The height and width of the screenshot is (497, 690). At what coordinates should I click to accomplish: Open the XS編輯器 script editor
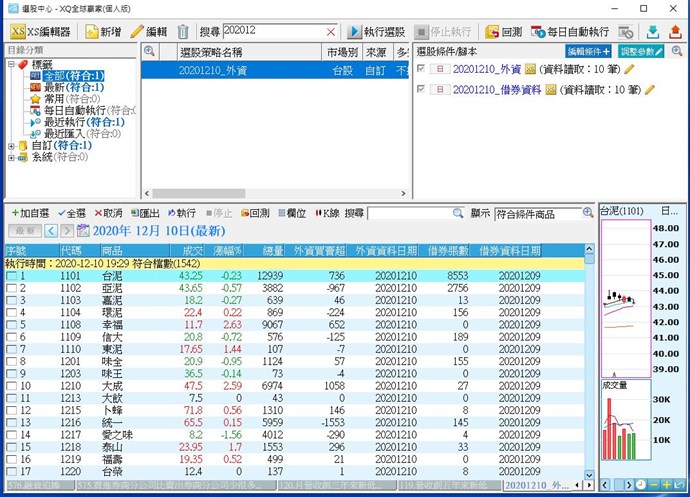pyautogui.click(x=41, y=32)
